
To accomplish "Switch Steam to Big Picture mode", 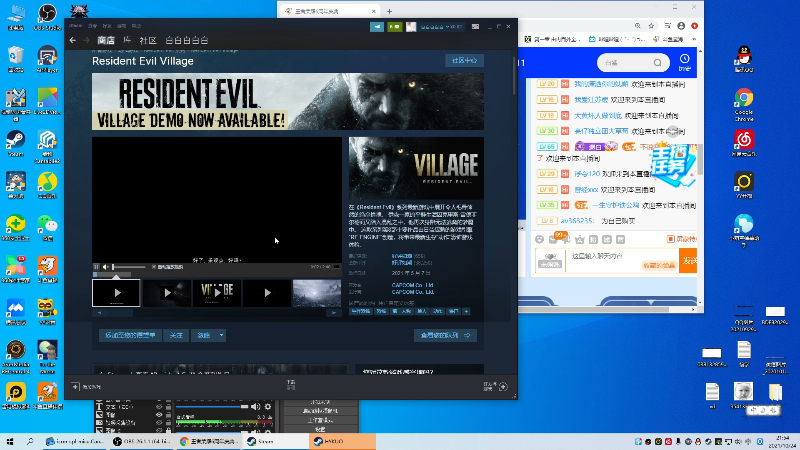I will 475,27.
